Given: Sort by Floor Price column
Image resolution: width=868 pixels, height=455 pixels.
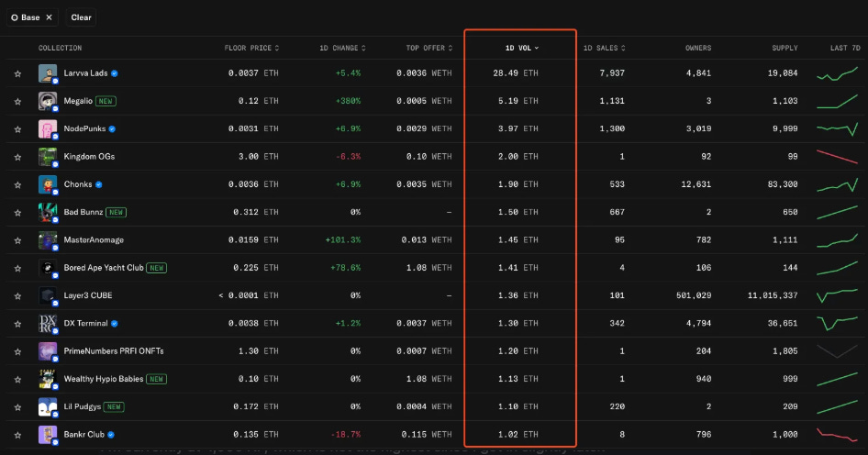Looking at the screenshot, I should coord(251,48).
